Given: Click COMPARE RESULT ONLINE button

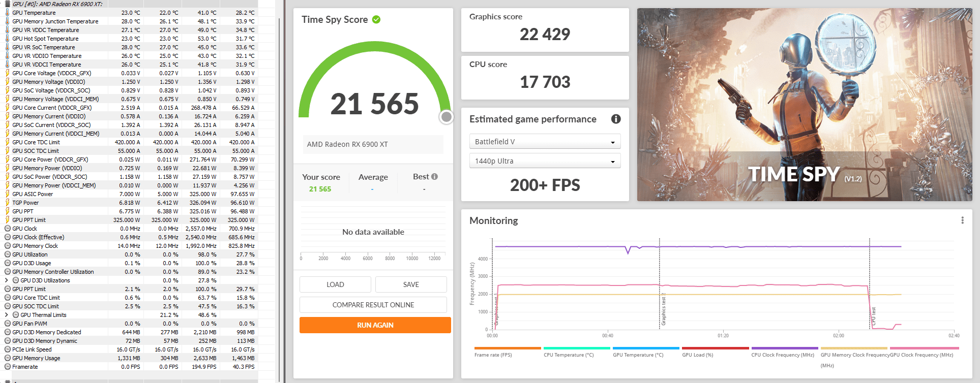Looking at the screenshot, I should [373, 305].
